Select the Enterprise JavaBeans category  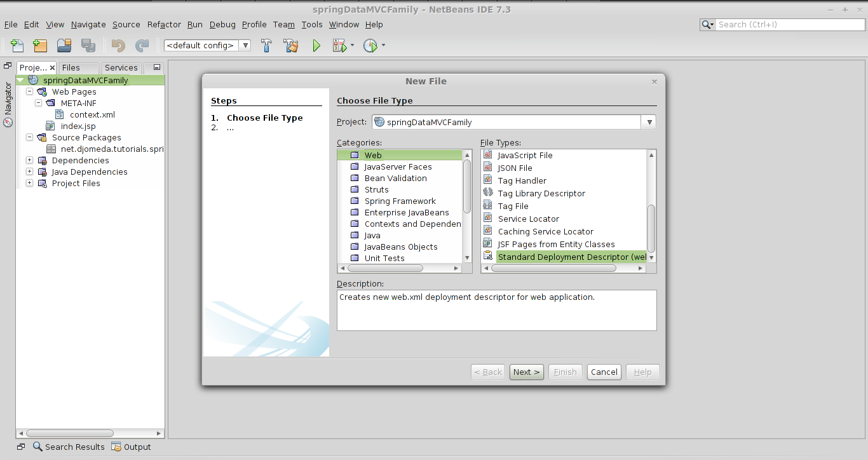(407, 212)
